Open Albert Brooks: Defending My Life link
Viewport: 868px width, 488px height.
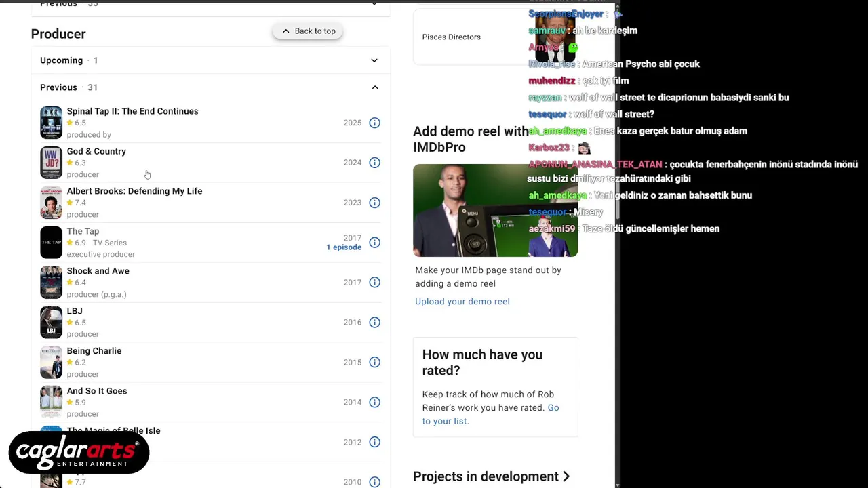pyautogui.click(x=134, y=191)
